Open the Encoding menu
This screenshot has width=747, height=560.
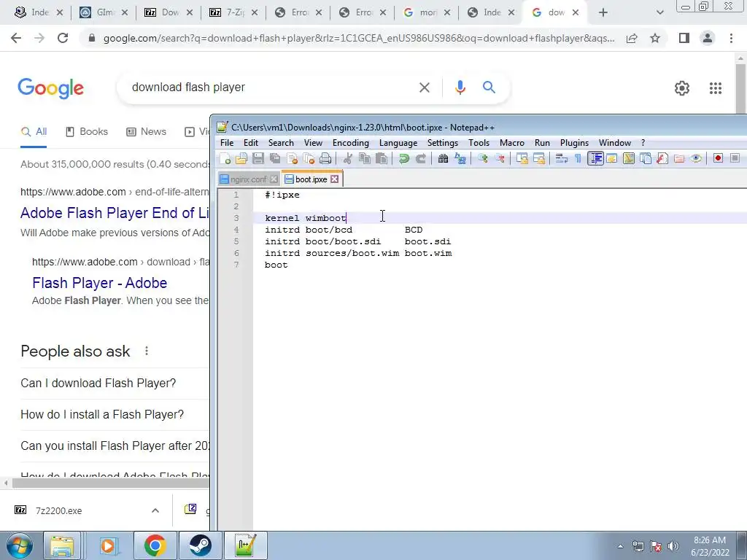[x=351, y=143]
